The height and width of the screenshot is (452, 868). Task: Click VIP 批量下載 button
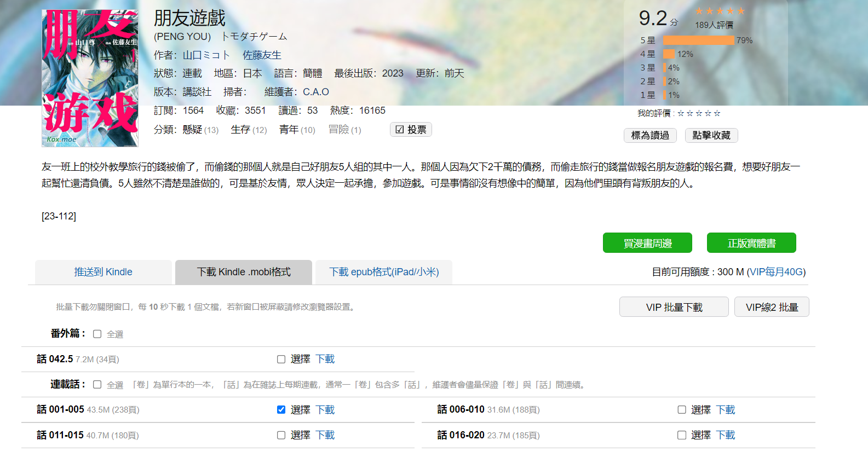pos(674,307)
